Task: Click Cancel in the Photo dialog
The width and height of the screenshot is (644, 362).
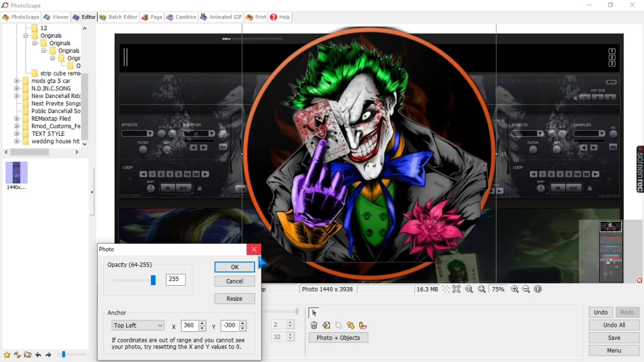Action: tap(234, 281)
